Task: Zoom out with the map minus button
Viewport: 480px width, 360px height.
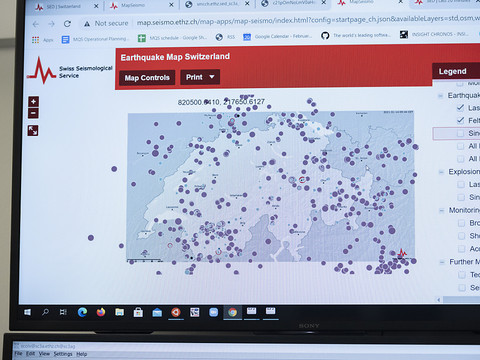Action: click(33, 113)
